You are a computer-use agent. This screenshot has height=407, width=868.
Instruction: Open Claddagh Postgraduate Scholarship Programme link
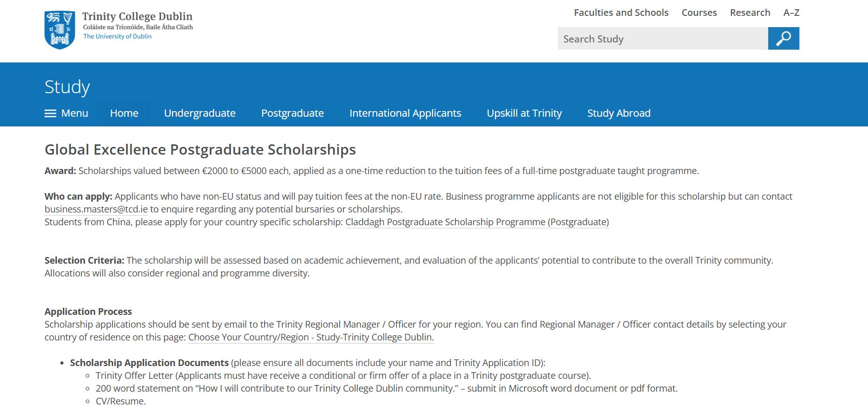[x=477, y=222]
